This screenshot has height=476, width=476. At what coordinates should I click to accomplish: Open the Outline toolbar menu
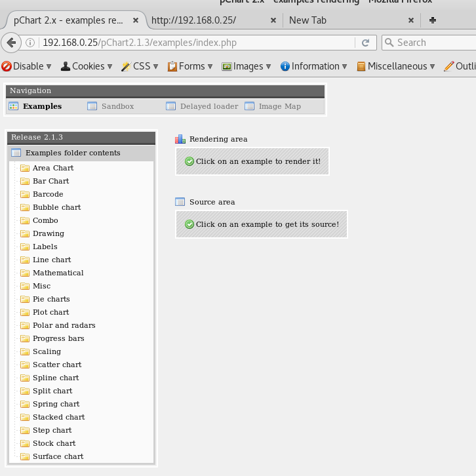tap(460, 66)
